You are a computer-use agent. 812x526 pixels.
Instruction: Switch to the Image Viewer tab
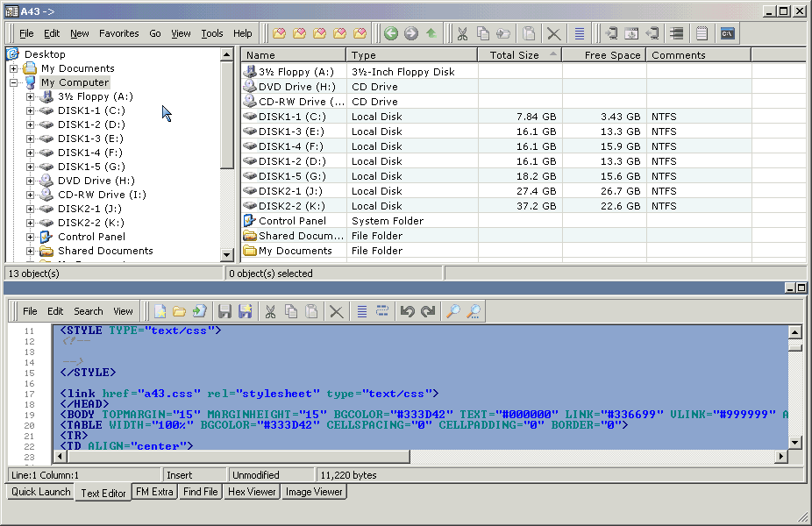pos(314,493)
